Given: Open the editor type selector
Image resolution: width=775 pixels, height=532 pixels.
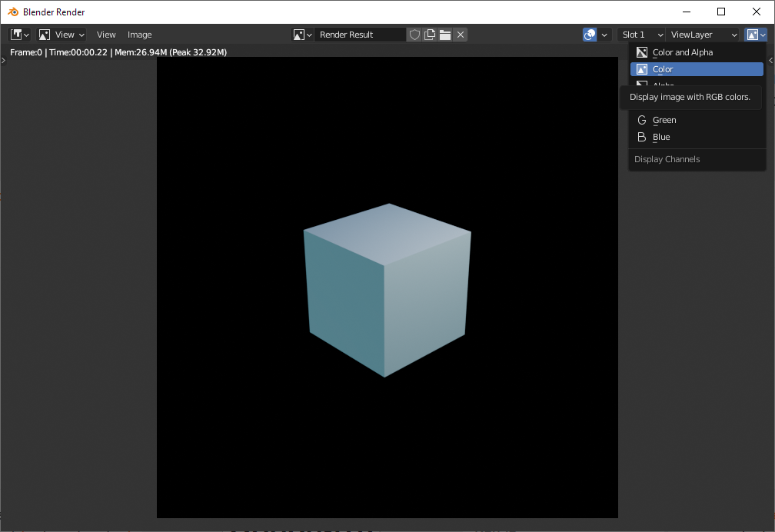Looking at the screenshot, I should click(x=20, y=35).
